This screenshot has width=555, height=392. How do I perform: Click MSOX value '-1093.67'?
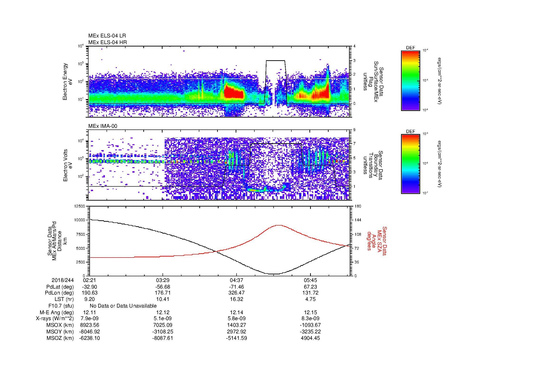coord(310,325)
